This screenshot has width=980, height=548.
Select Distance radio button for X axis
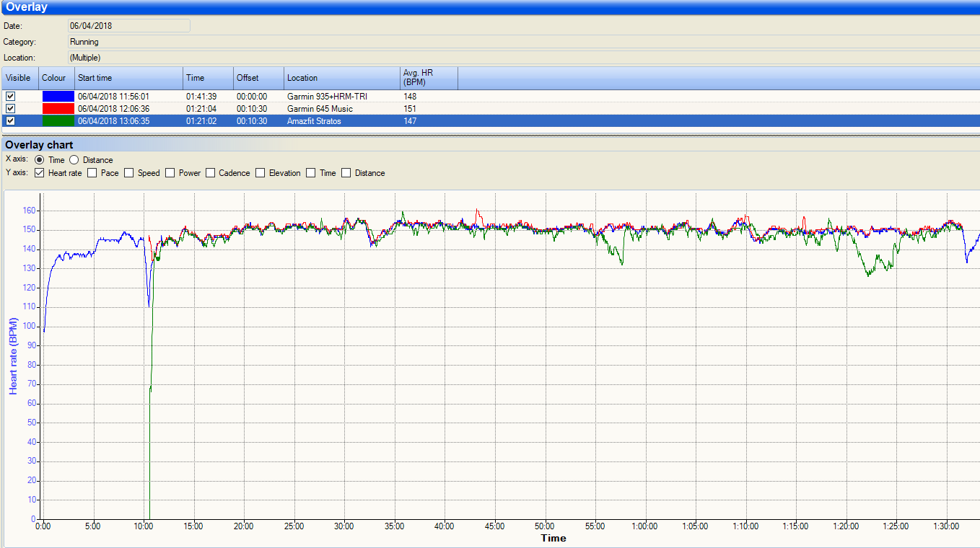[74, 160]
